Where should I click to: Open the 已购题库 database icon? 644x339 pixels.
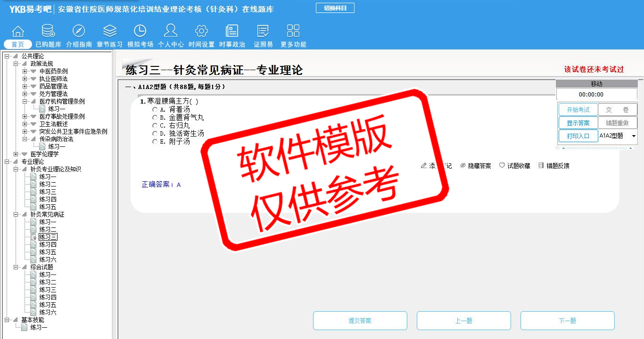(48, 31)
